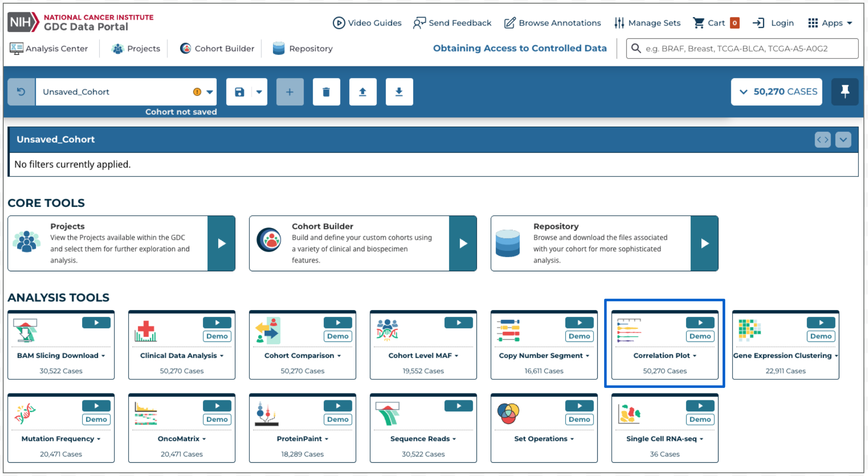Image resolution: width=868 pixels, height=476 pixels.
Task: Click the delete cohort trash icon
Action: pyautogui.click(x=326, y=92)
